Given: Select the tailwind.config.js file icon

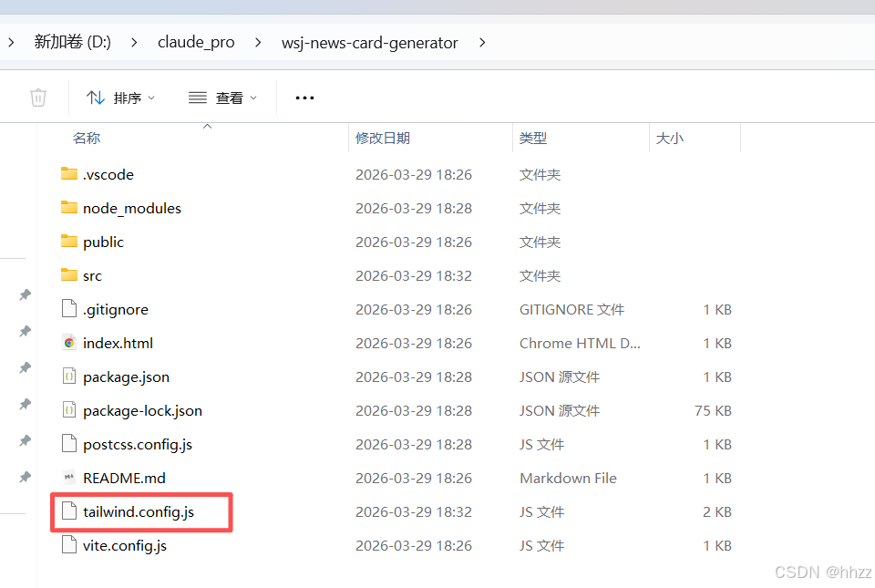Looking at the screenshot, I should 69,511.
